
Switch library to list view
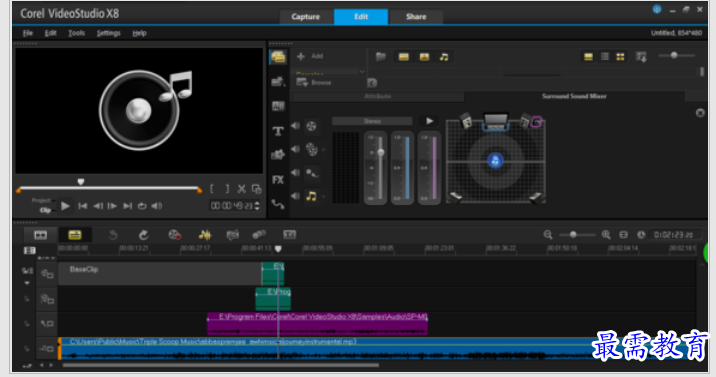coord(605,57)
